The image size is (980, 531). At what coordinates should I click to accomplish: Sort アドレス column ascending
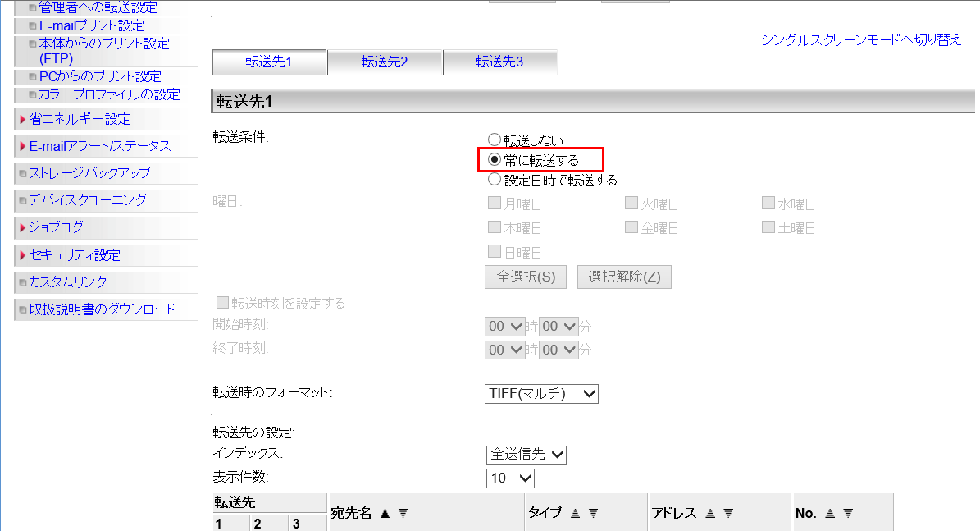click(x=709, y=513)
